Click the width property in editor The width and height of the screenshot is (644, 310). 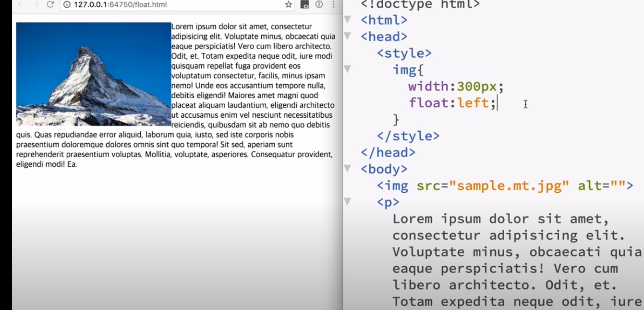point(428,87)
